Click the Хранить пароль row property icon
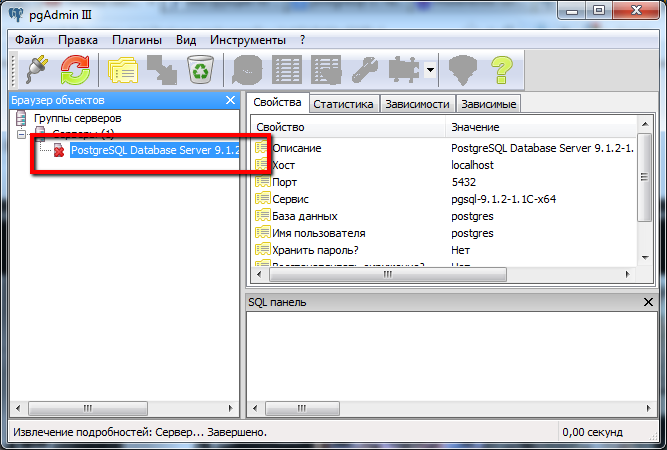This screenshot has height=450, width=667. coord(262,250)
